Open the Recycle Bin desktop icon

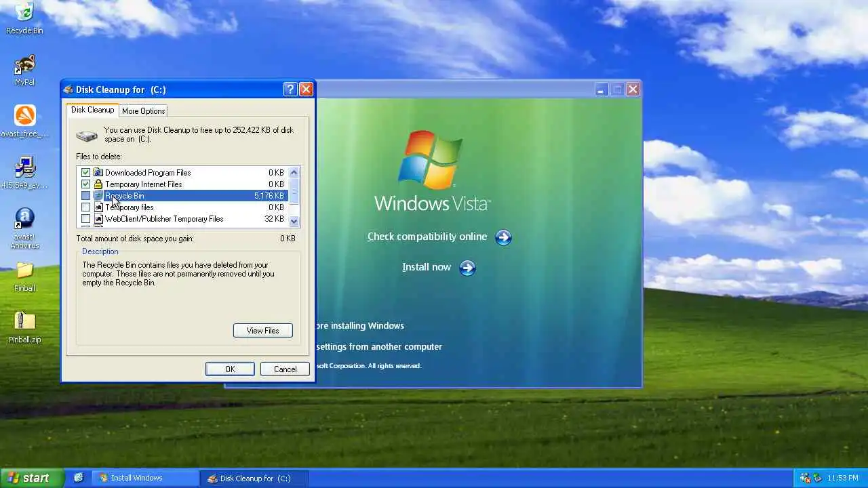click(x=24, y=18)
